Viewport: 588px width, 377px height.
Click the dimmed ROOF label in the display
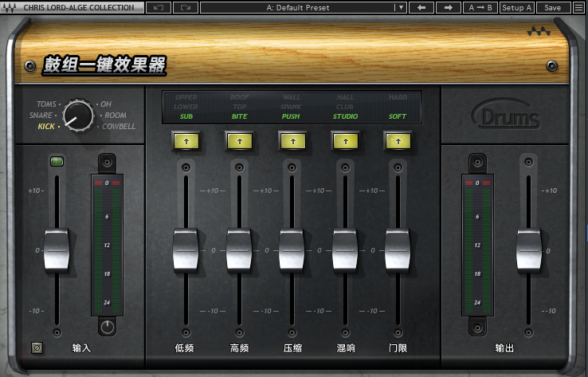coord(240,97)
